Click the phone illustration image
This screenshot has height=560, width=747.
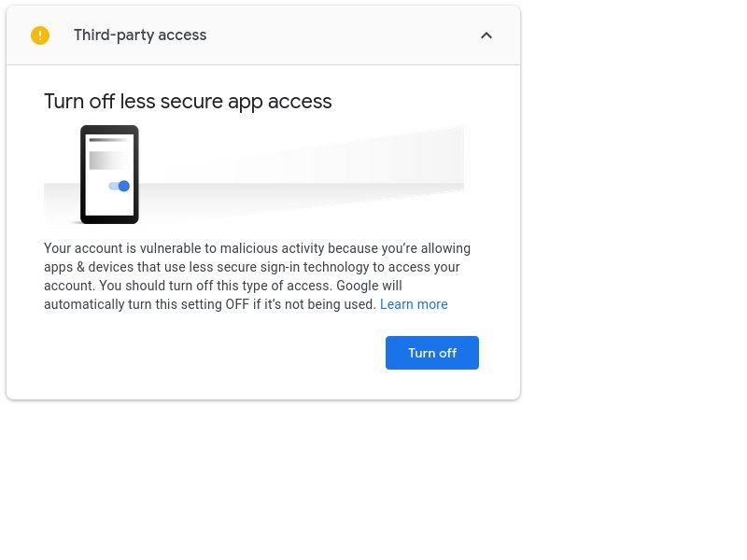[109, 175]
